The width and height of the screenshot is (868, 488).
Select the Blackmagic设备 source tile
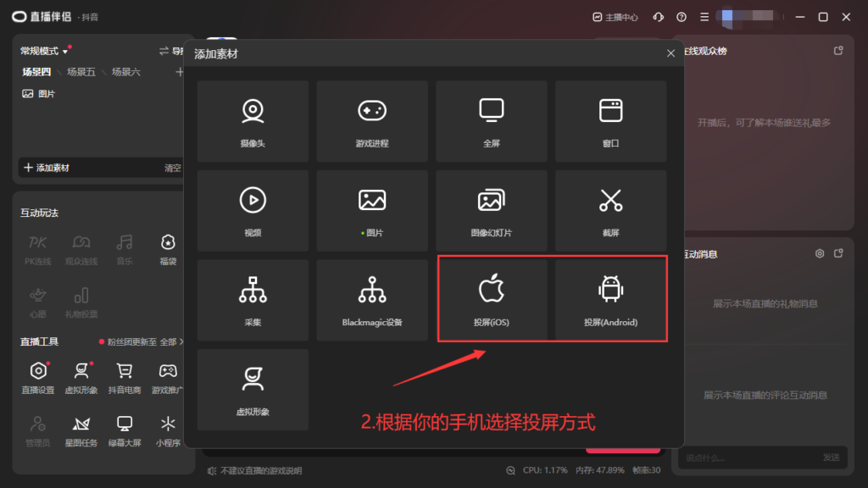pos(372,300)
